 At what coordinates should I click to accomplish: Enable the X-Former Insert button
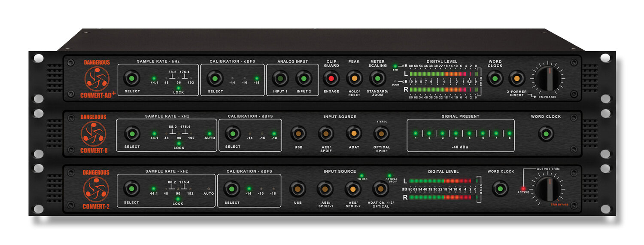tap(517, 79)
